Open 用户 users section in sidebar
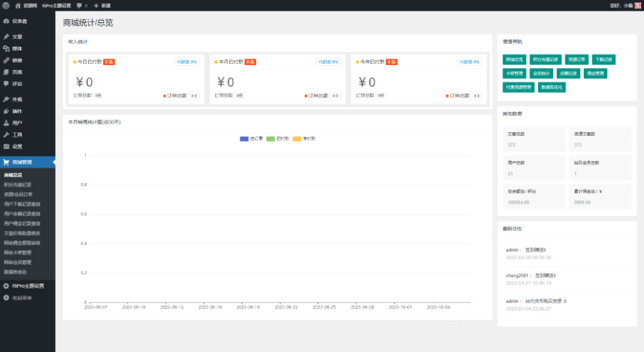 pyautogui.click(x=17, y=122)
